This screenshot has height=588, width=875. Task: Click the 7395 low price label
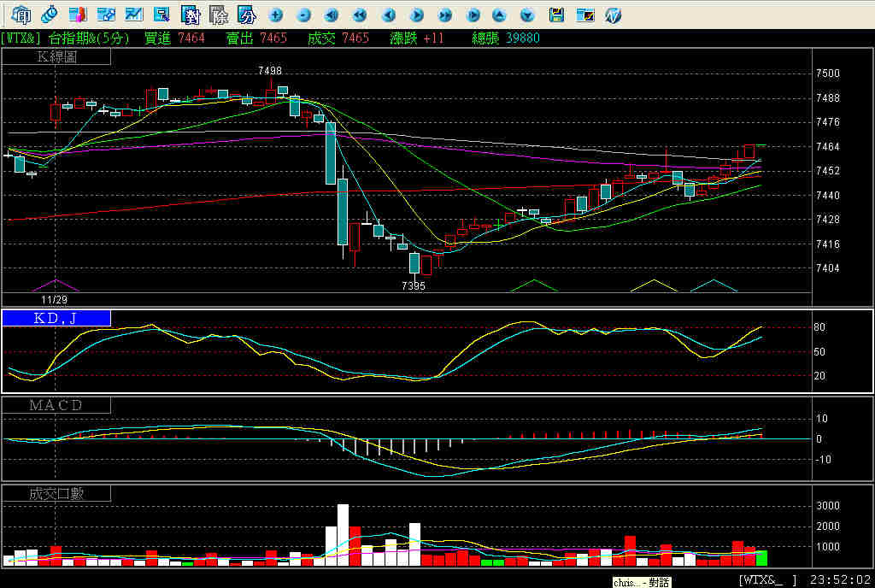pos(414,285)
